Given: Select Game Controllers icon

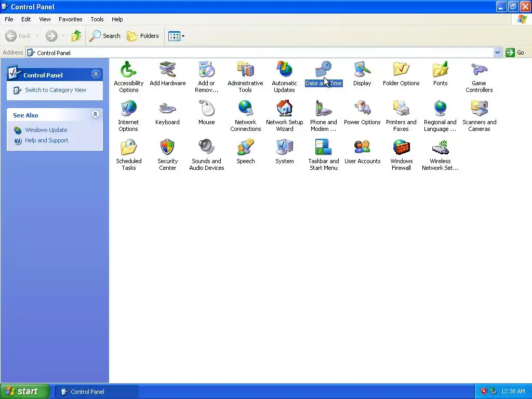Looking at the screenshot, I should pos(479,70).
